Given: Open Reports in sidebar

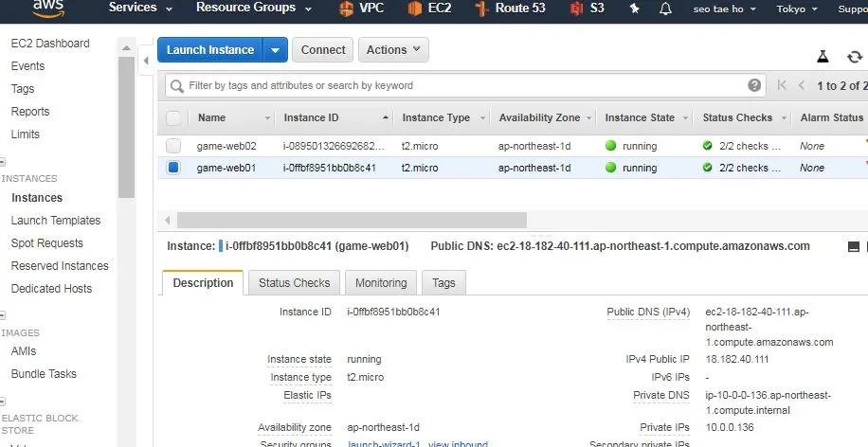Looking at the screenshot, I should point(30,111).
